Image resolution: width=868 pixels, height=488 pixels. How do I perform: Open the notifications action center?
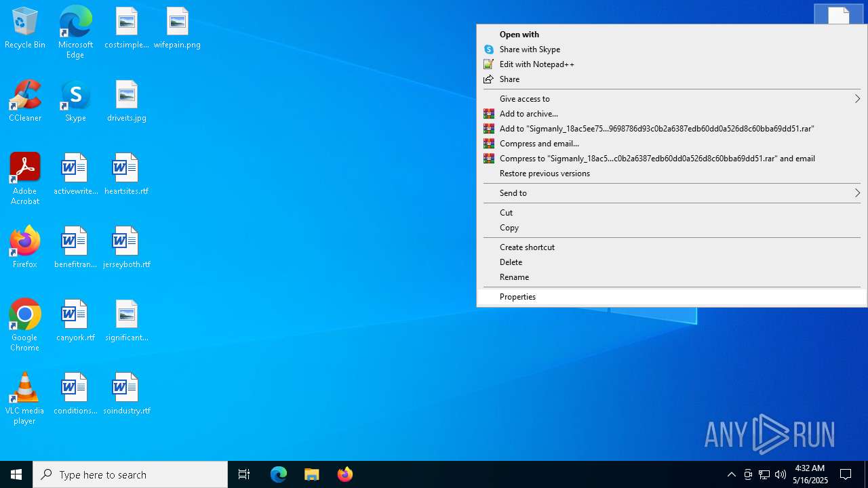846,474
